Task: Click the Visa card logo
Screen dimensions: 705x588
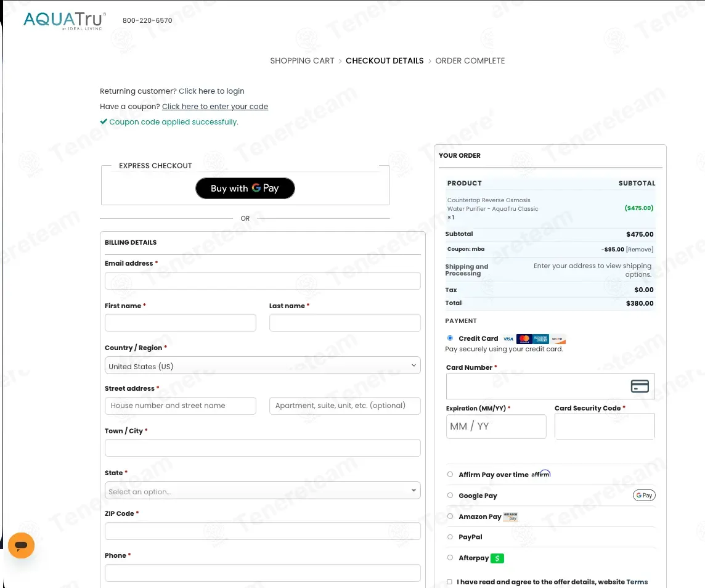Action: tap(508, 339)
